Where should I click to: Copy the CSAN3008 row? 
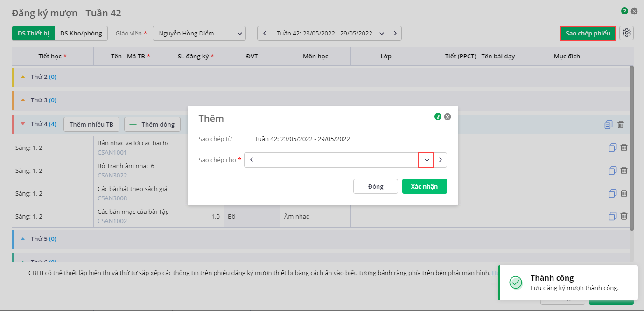click(613, 193)
